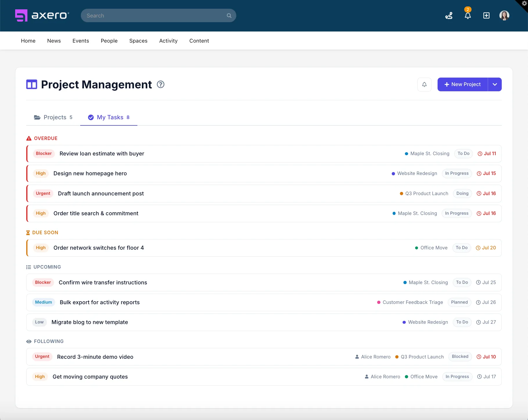Open the notifications bell with badge 2

(x=468, y=15)
